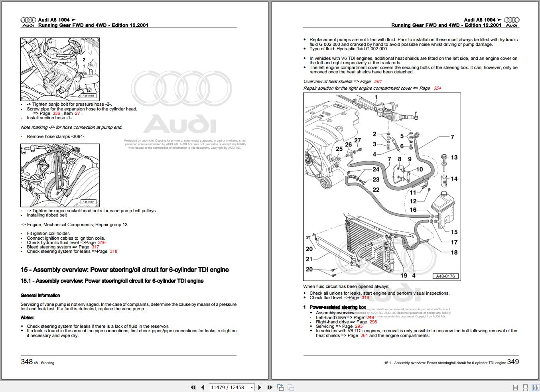Open page 249 link for left-hand drive
540x392 pixels.
click(371, 317)
